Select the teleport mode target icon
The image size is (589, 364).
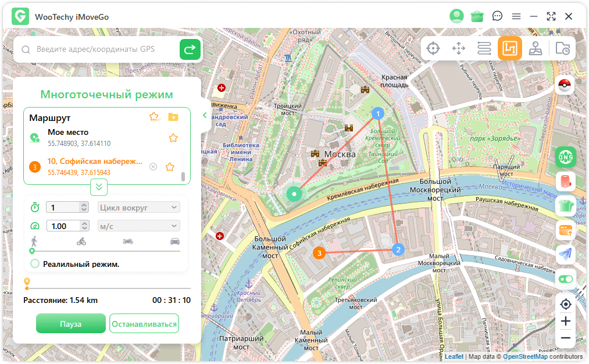click(x=433, y=48)
